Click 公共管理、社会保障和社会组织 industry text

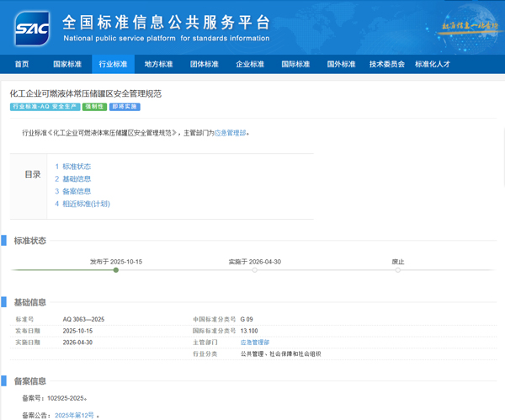click(281, 354)
